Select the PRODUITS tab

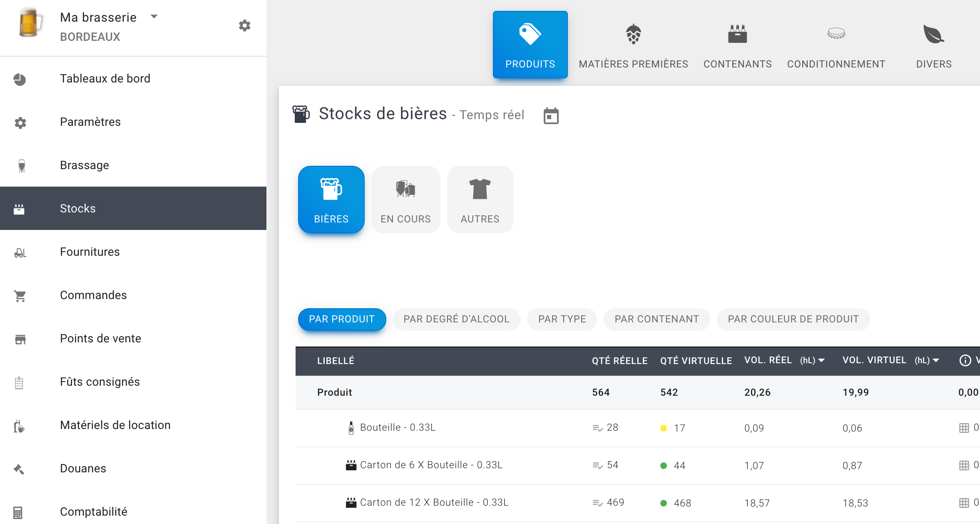(530, 45)
